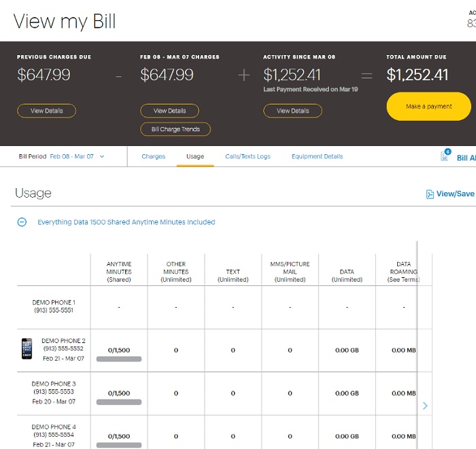Click the right arrow to see more columns
The image size is (476, 449).
click(x=425, y=406)
